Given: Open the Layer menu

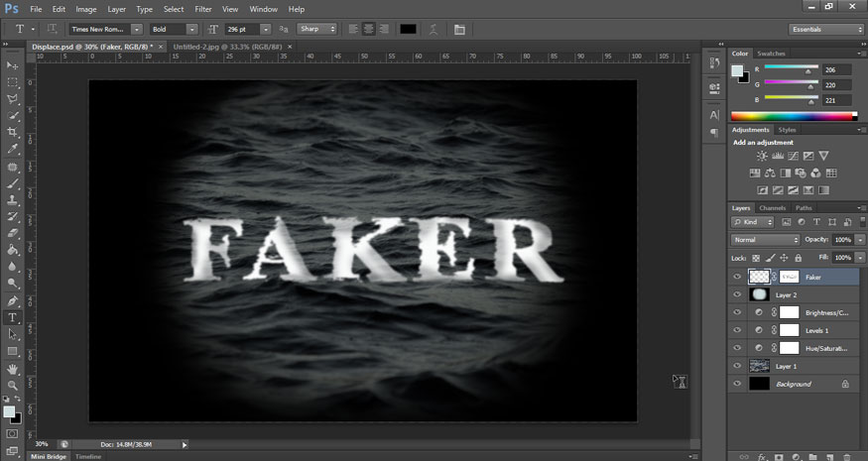Looking at the screenshot, I should (116, 9).
